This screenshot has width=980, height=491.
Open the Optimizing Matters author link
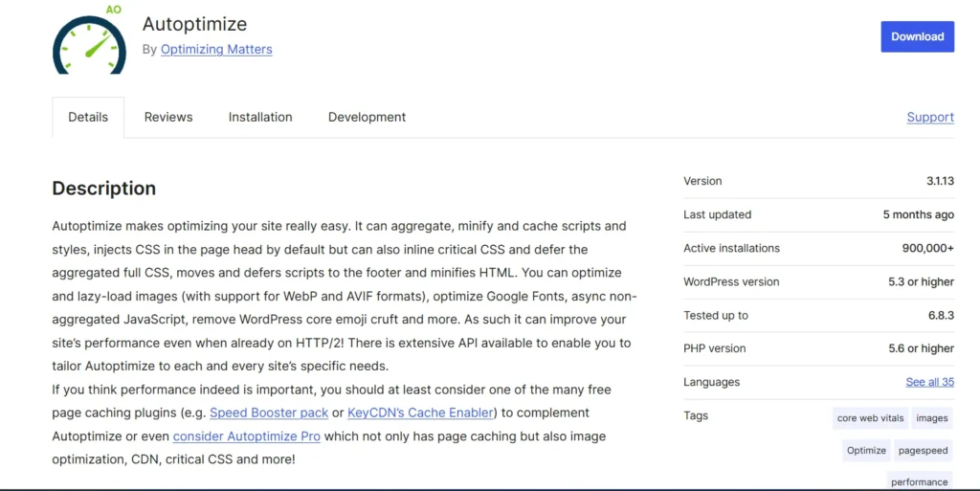(x=216, y=50)
